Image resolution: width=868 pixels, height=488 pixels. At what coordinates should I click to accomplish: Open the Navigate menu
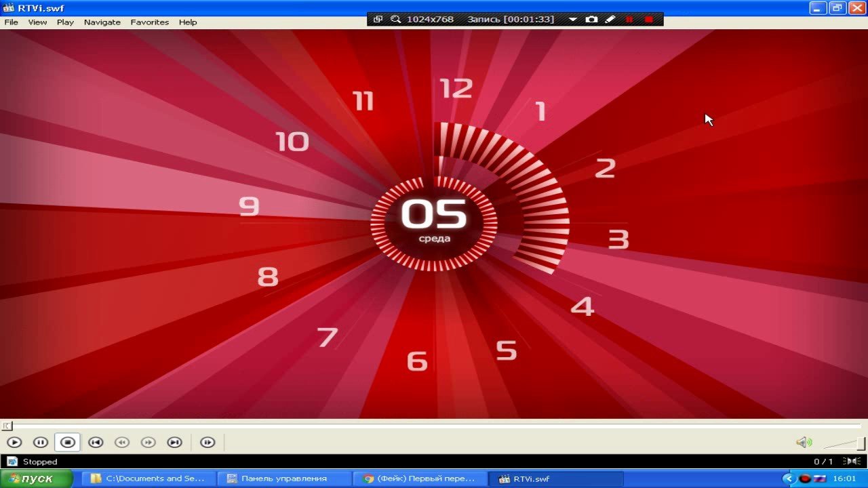[102, 22]
